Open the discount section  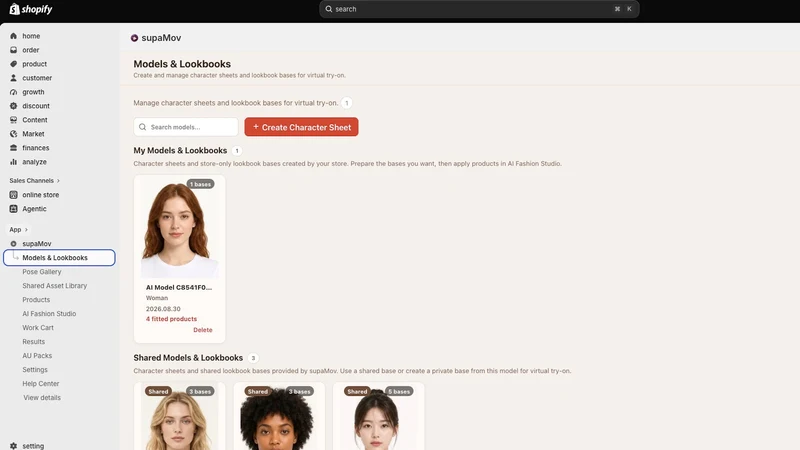[x=36, y=106]
